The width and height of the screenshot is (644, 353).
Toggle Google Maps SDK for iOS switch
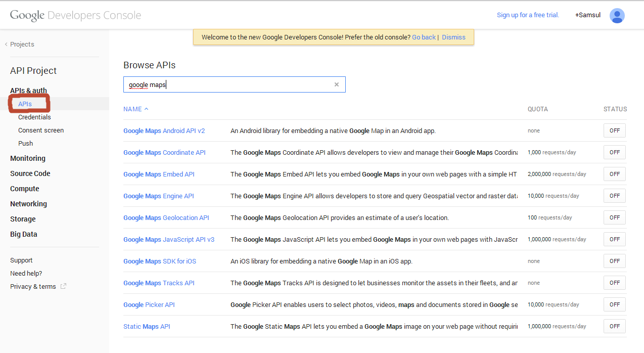point(615,261)
